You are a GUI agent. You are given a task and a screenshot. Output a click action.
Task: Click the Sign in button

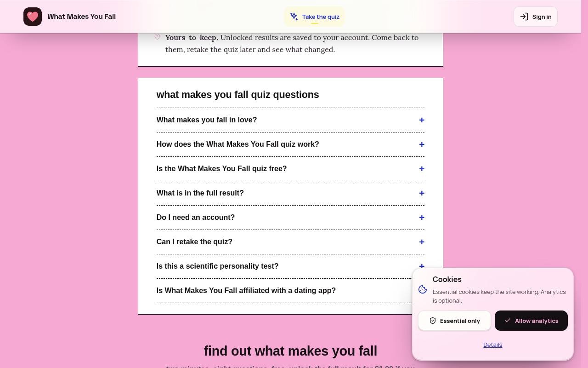[x=536, y=17]
